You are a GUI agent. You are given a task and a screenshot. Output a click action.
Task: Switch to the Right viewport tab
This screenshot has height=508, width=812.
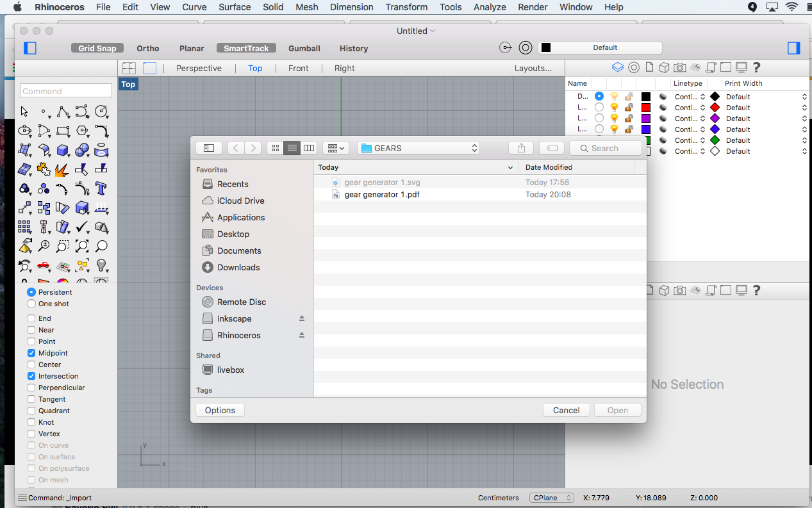click(x=345, y=68)
